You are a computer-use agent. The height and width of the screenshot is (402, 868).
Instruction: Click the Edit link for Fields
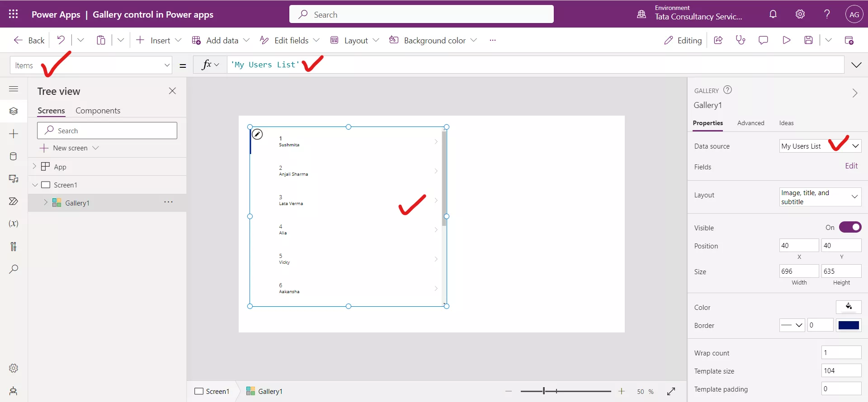(x=851, y=166)
